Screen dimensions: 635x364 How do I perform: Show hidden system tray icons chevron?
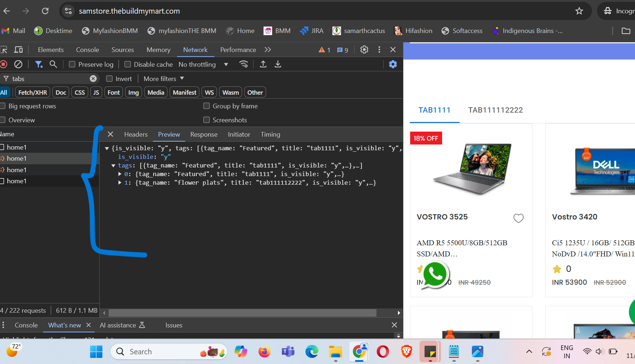[x=529, y=351]
